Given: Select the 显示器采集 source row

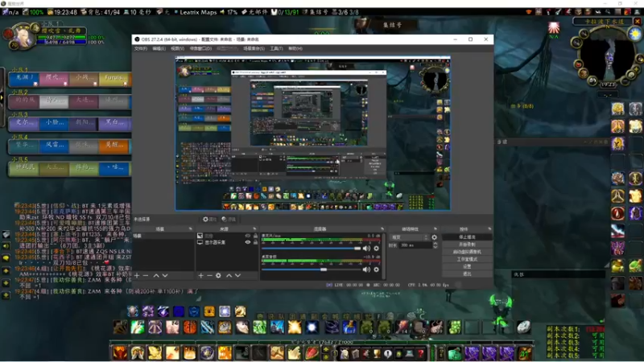Looking at the screenshot, I should 227,242.
